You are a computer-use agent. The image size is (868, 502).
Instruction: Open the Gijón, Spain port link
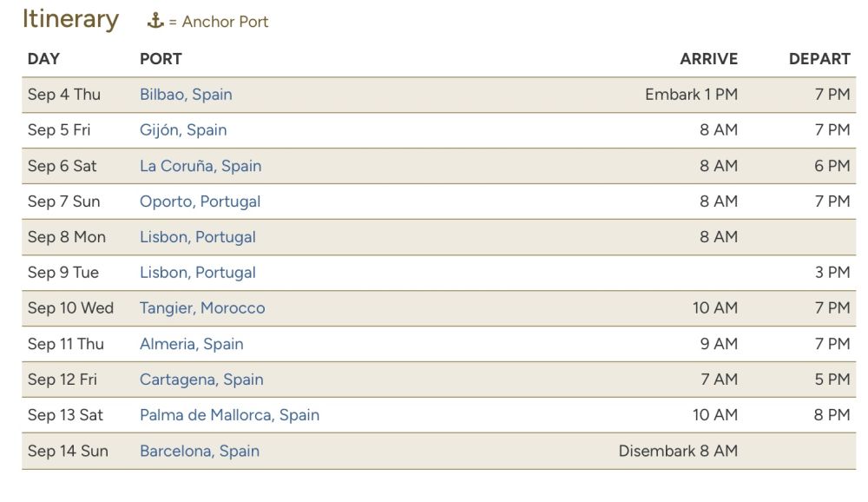tap(183, 130)
